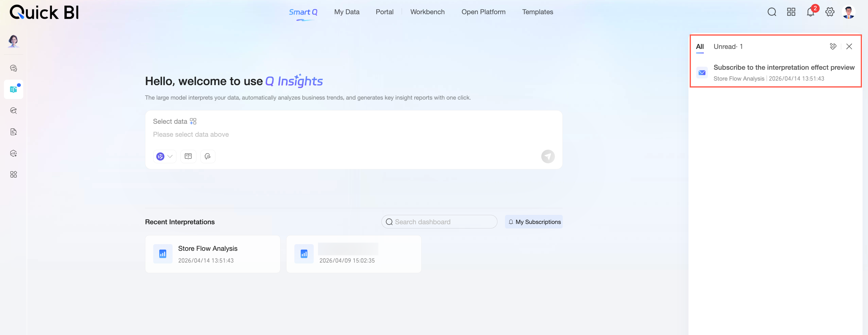The width and height of the screenshot is (868, 335).
Task: Select the Q Insights sidebar icon
Action: tap(14, 89)
